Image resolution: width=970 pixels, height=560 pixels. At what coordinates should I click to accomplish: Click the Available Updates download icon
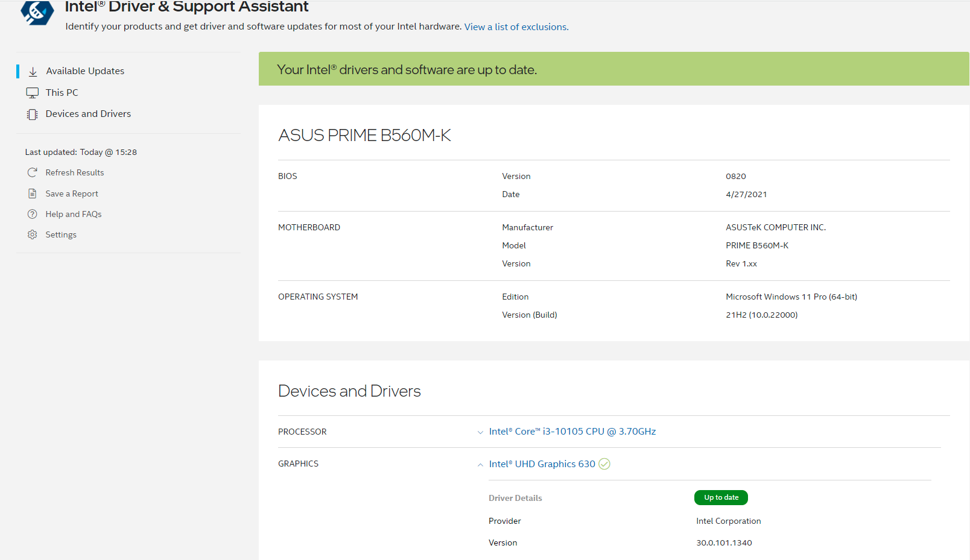click(33, 71)
